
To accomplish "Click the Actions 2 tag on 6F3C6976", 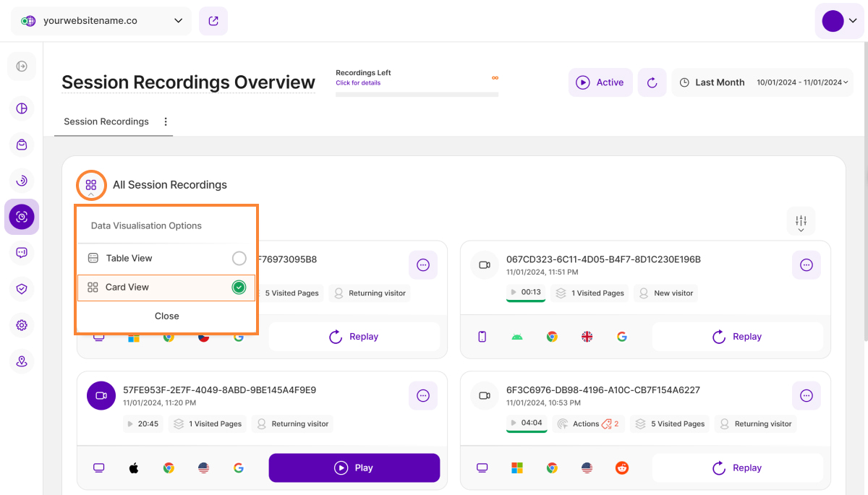I will [589, 424].
